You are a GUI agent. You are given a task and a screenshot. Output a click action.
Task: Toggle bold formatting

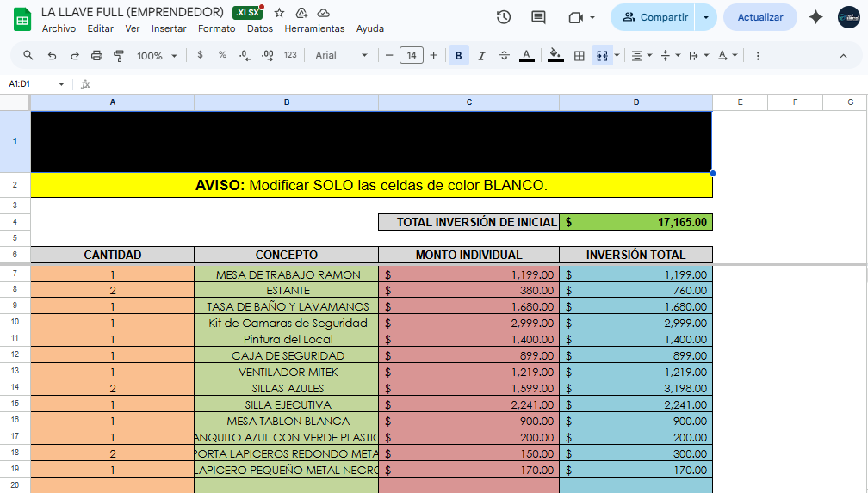[x=458, y=55]
